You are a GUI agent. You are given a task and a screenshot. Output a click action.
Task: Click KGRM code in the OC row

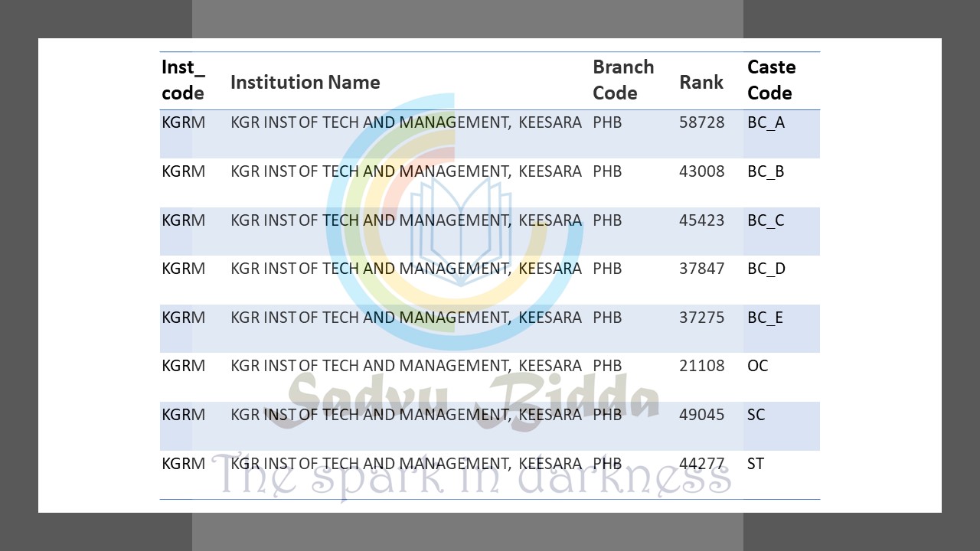pyautogui.click(x=183, y=366)
